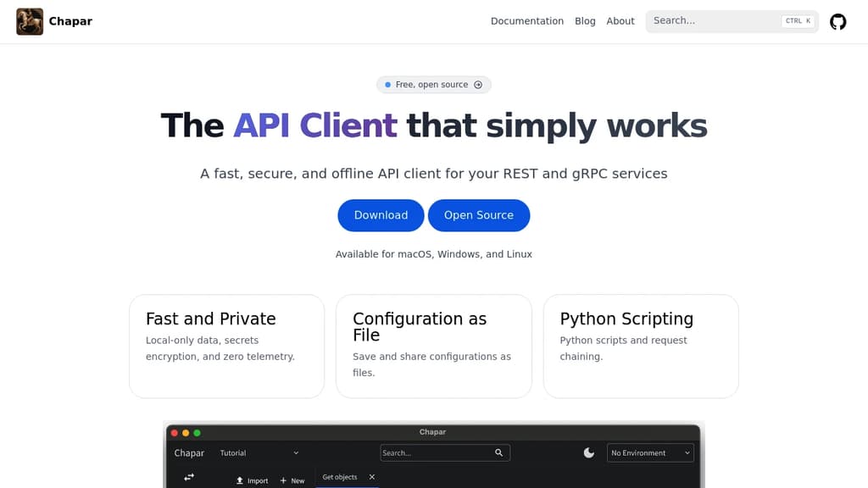
Task: Close the Get objects tab
Action: click(x=372, y=477)
